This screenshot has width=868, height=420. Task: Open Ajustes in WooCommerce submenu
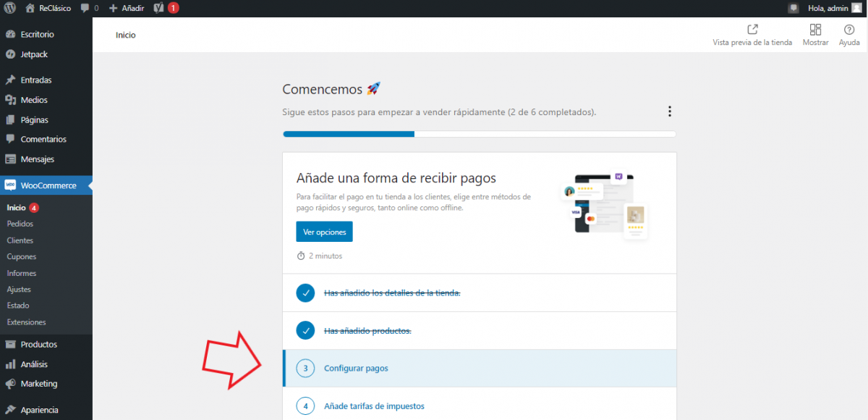(x=19, y=289)
